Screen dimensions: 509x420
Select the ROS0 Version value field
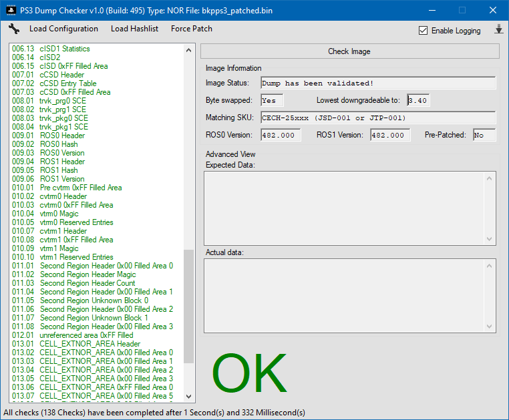coord(281,135)
